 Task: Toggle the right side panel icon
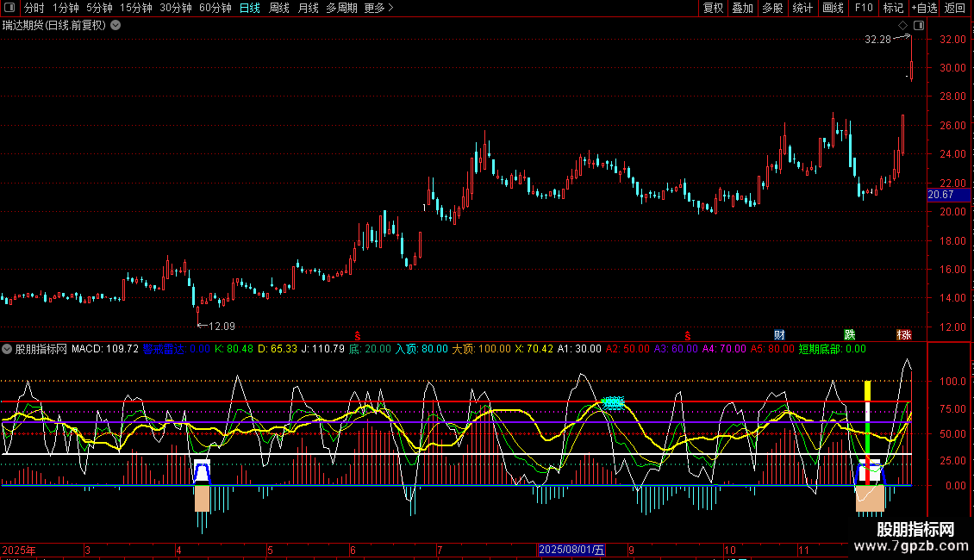point(919,26)
